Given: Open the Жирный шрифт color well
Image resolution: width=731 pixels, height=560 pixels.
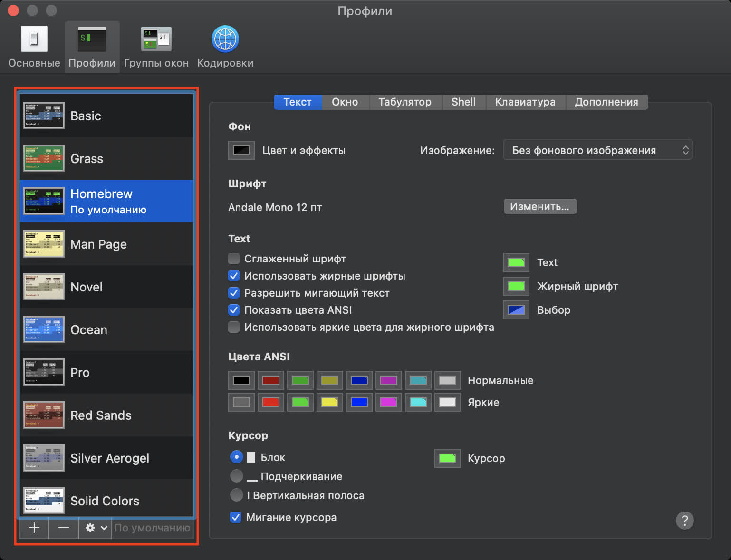Looking at the screenshot, I should [516, 286].
